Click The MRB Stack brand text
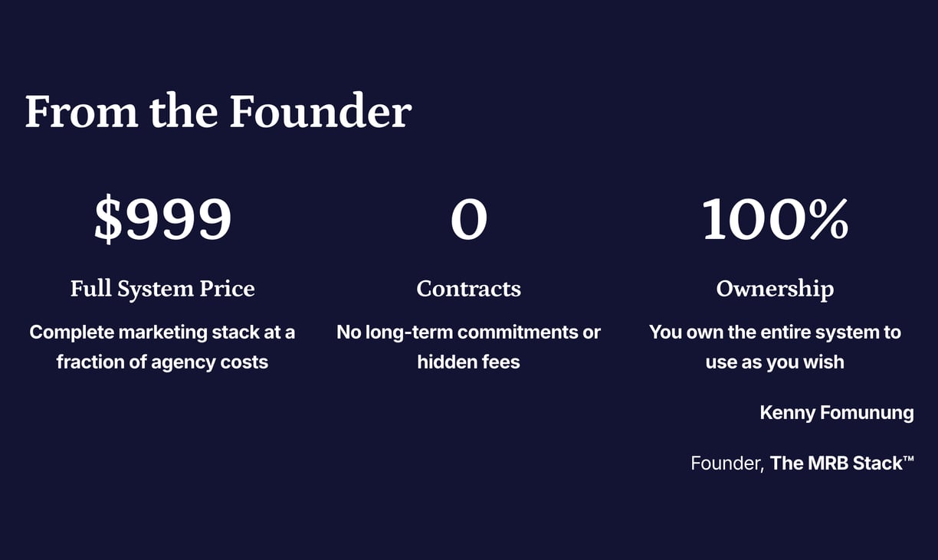 pos(842,463)
